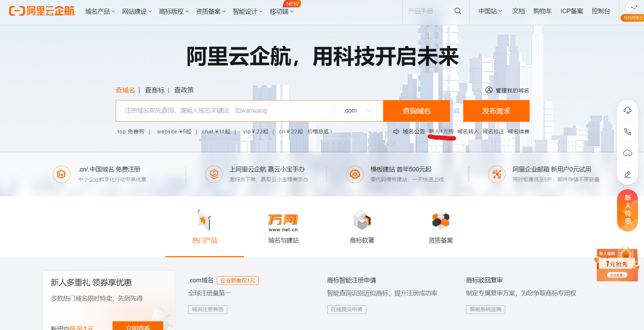Viewport: 644px width, 330px height.
Task: Switch to the 查商标 search tab
Action: pyautogui.click(x=155, y=90)
